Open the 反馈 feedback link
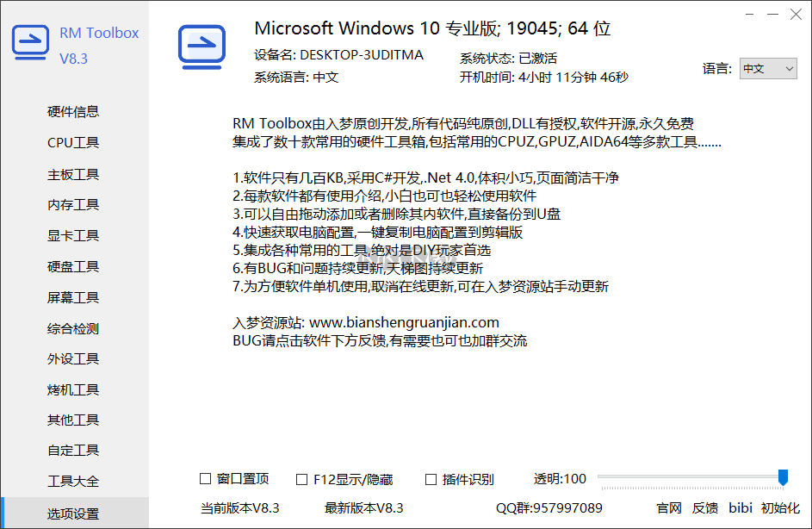The image size is (812, 529). (x=705, y=508)
